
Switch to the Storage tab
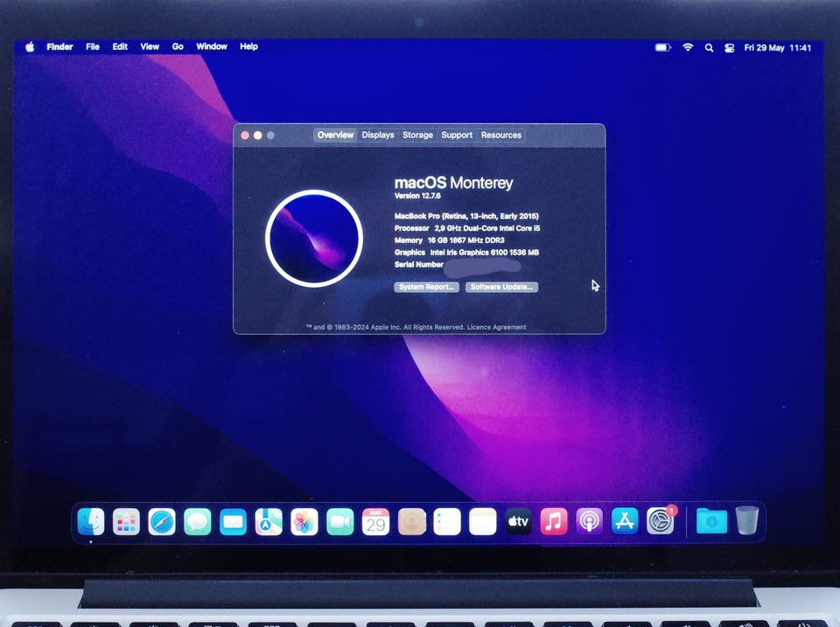[418, 135]
